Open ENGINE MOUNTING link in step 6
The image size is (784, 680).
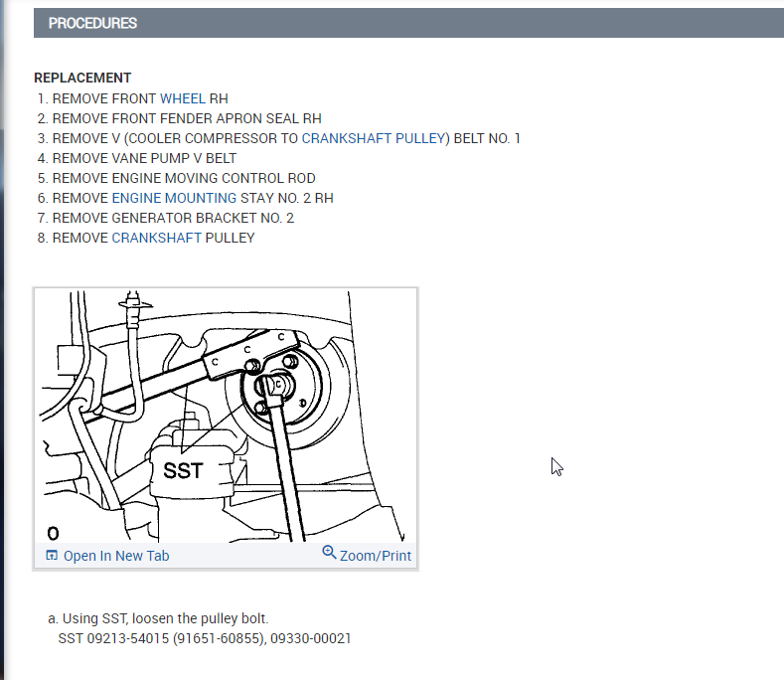[174, 198]
